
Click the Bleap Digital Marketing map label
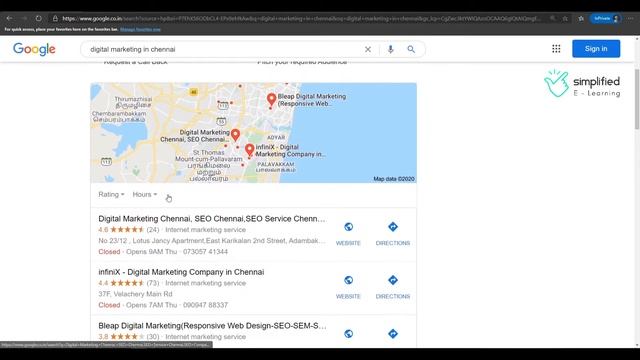click(x=312, y=100)
